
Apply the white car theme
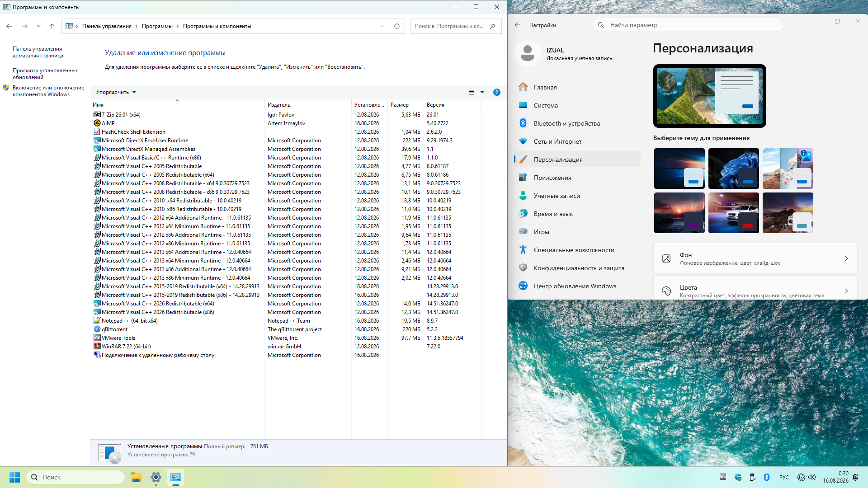click(x=734, y=213)
